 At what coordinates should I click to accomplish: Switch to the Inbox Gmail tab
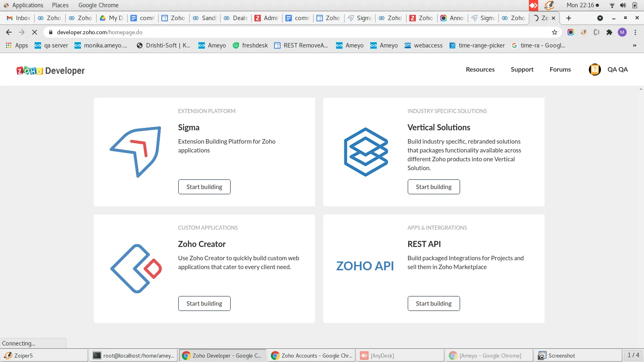click(x=19, y=18)
